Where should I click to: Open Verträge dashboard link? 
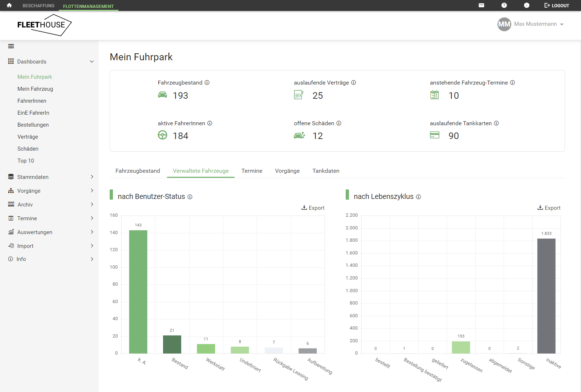[28, 137]
